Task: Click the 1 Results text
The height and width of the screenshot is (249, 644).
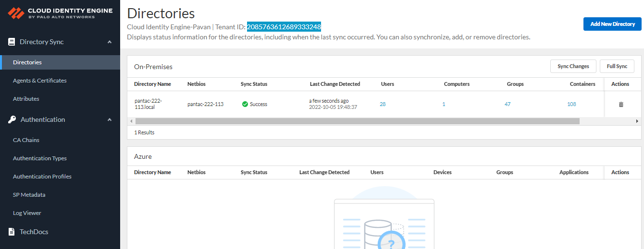Action: point(144,132)
